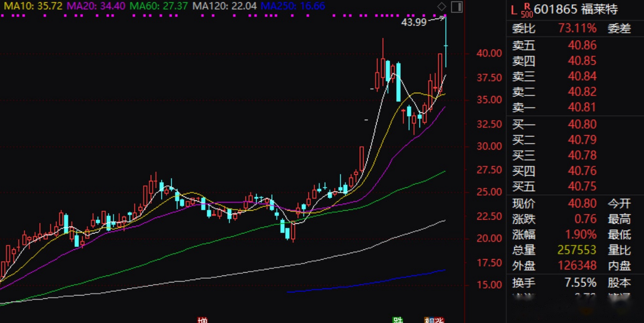644x323 pixels.
Task: Click the 涨幅 value 1.90%
Action: pos(581,235)
